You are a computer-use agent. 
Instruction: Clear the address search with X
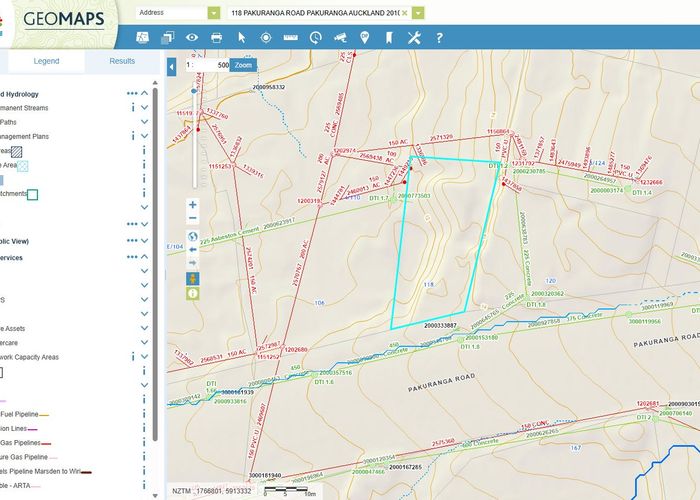coord(405,14)
